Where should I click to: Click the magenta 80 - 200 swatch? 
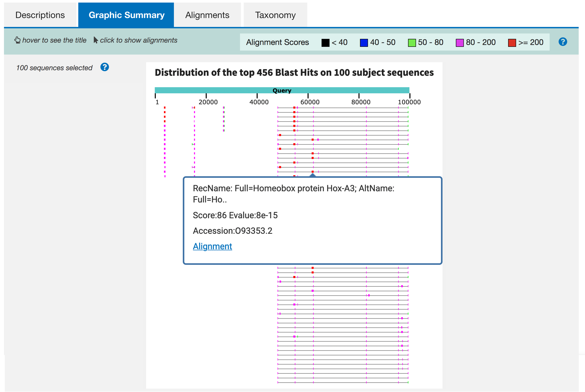click(x=460, y=43)
